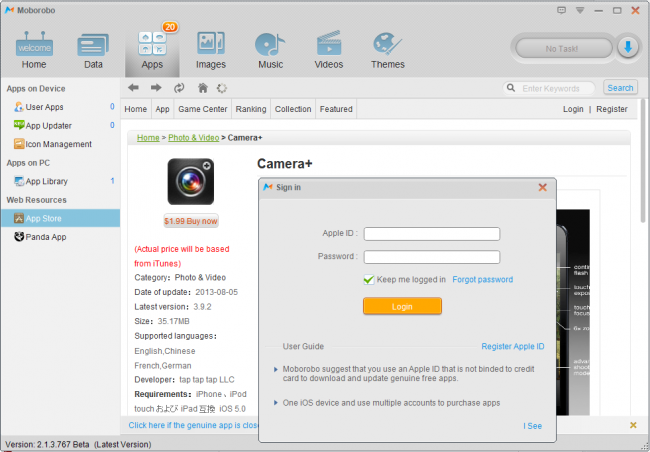The image size is (650, 452).
Task: Select the Apps section icon
Action: (152, 50)
